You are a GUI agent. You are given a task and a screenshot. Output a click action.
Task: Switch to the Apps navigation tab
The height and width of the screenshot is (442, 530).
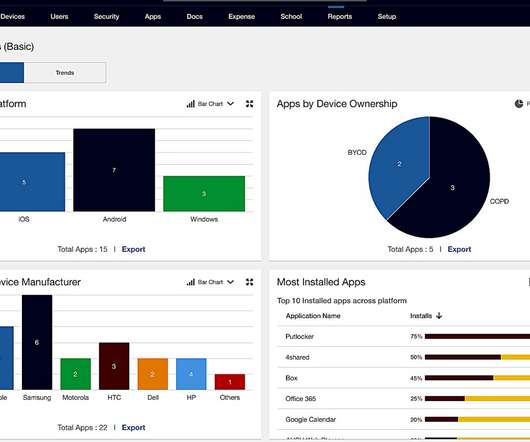[x=153, y=17]
